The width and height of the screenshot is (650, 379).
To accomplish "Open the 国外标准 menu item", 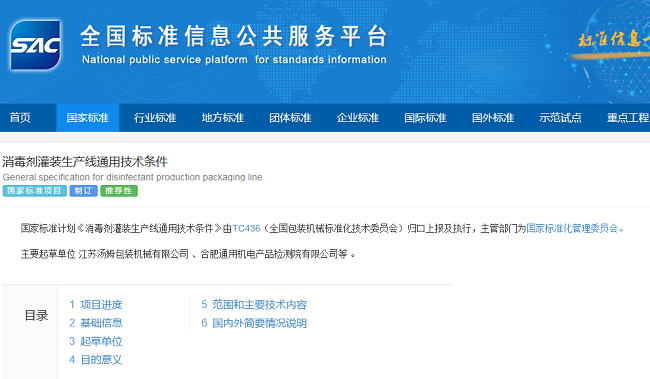I will pyautogui.click(x=493, y=118).
